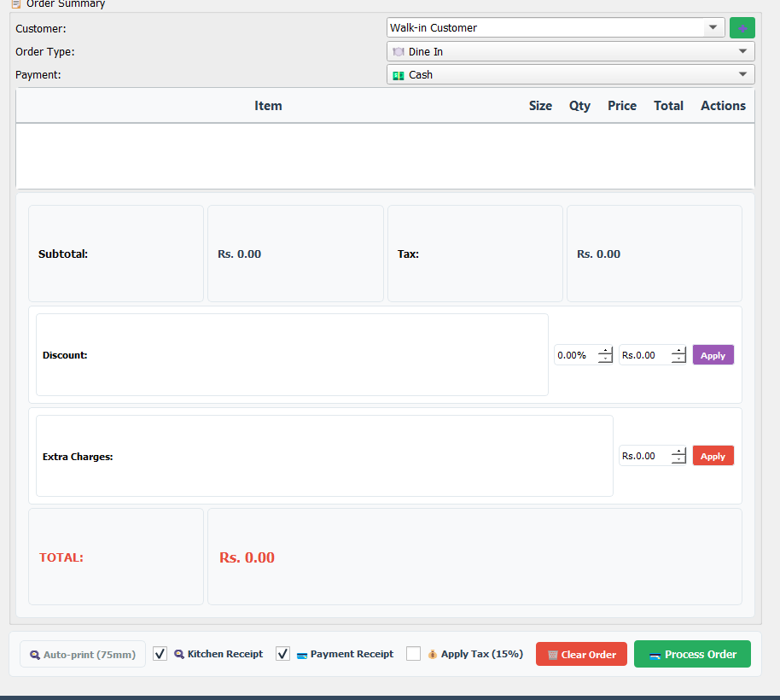The height and width of the screenshot is (700, 780).
Task: Decrease discount percentage with the down arrow
Action: pos(605,359)
